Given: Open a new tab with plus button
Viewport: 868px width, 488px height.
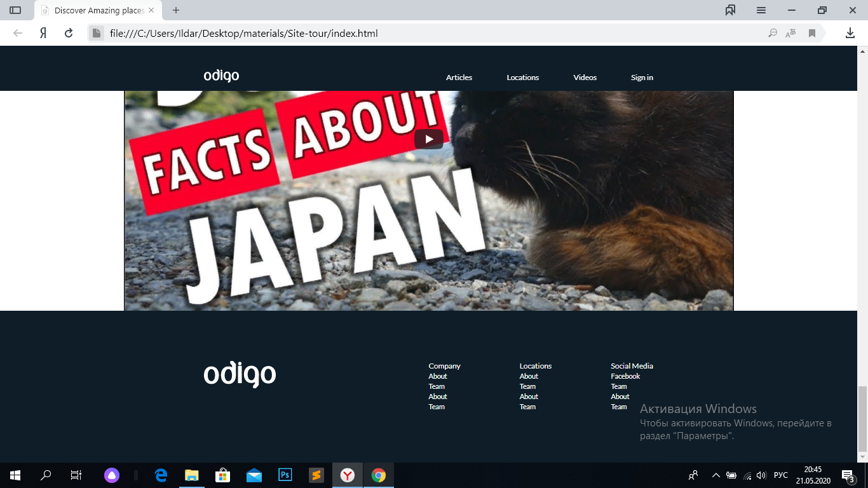Looking at the screenshot, I should coord(176,10).
